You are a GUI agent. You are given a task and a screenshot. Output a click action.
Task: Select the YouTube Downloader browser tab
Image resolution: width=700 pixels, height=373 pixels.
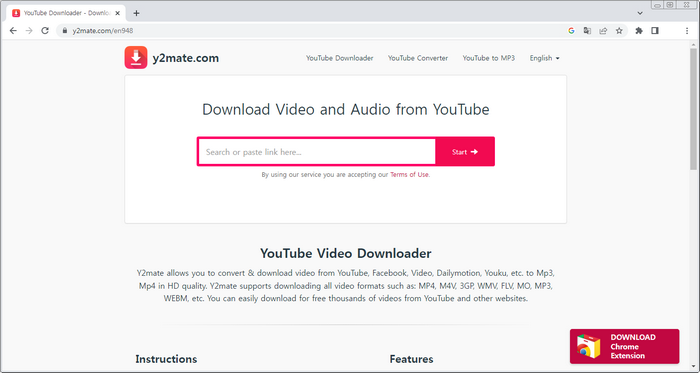(x=66, y=13)
